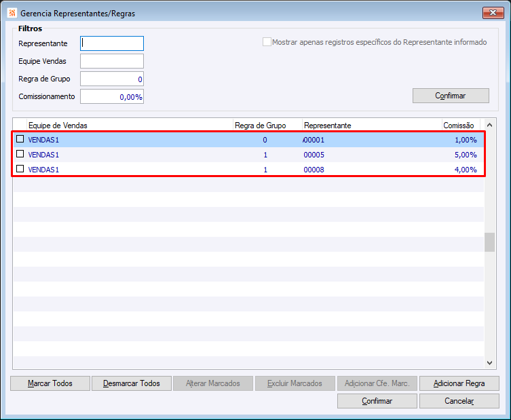Click representante value 00008
This screenshot has height=420, width=511.
click(x=314, y=170)
